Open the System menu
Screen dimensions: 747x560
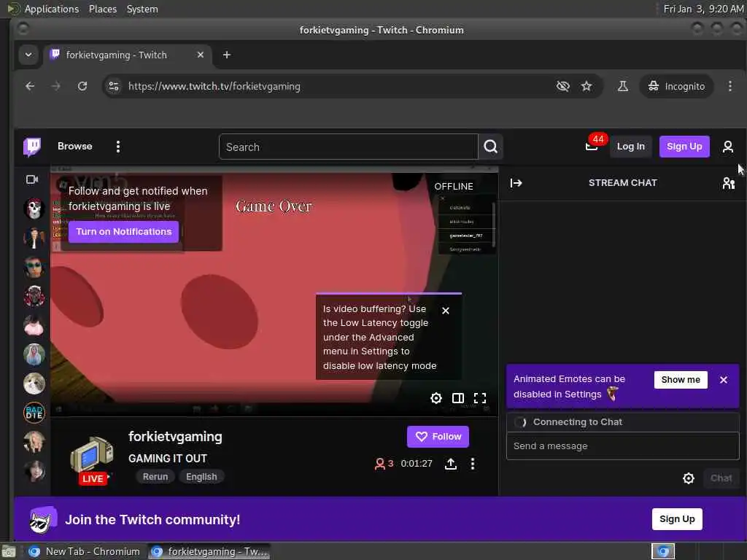click(142, 9)
